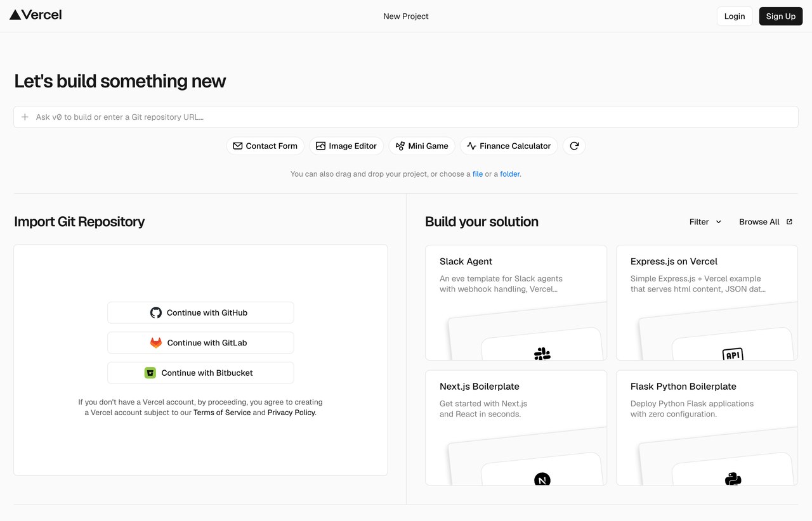Open the Flask Python Boilerplate template card

tap(707, 428)
